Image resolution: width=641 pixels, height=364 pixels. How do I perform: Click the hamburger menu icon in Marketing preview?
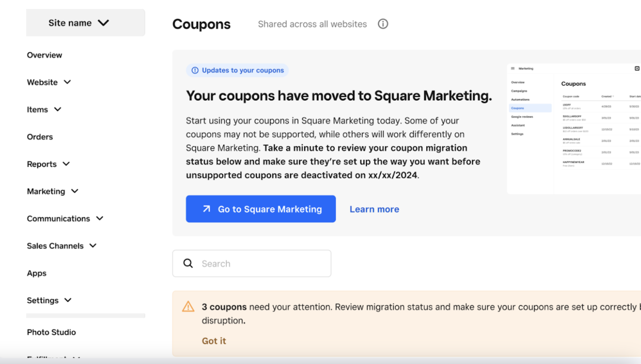[513, 69]
